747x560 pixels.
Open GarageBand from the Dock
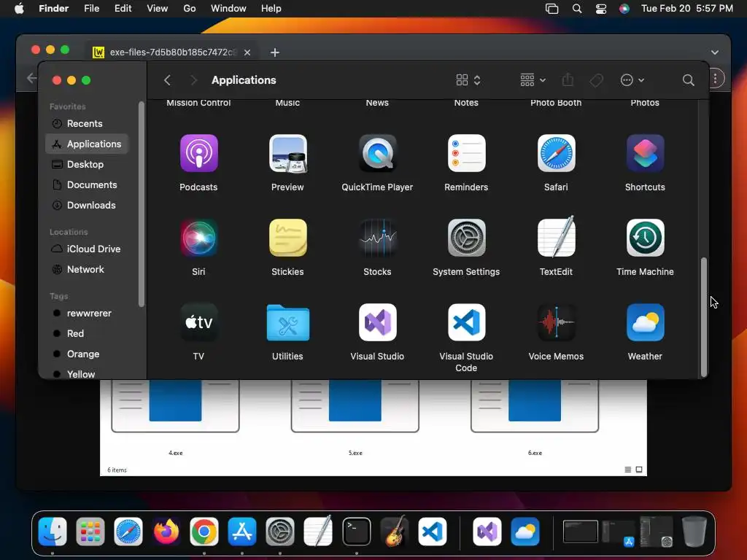tap(395, 531)
